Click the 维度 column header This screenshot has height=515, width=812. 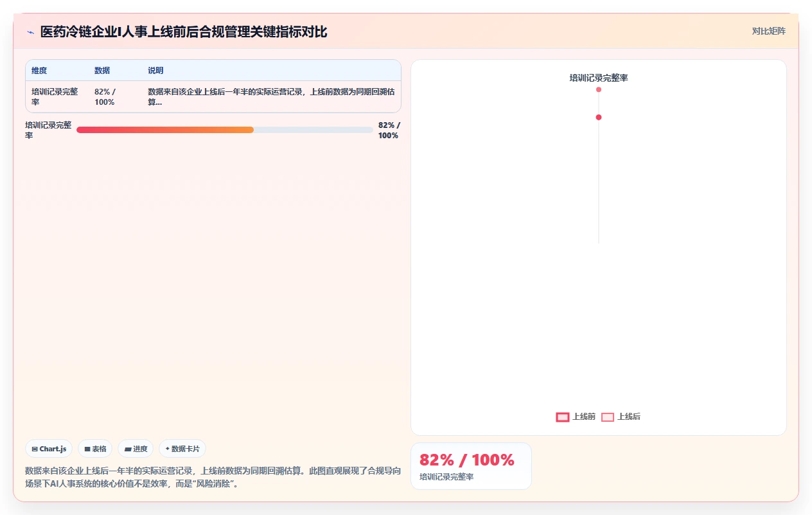pyautogui.click(x=39, y=71)
